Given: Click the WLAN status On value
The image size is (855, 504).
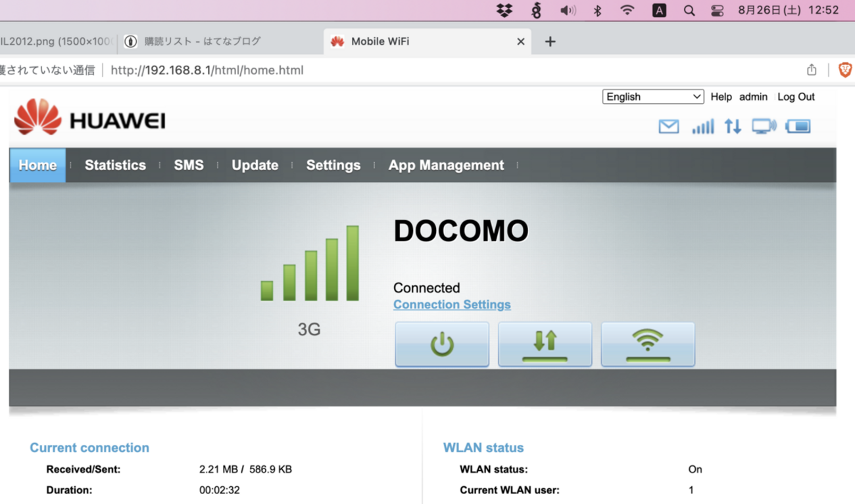Looking at the screenshot, I should click(x=695, y=469).
